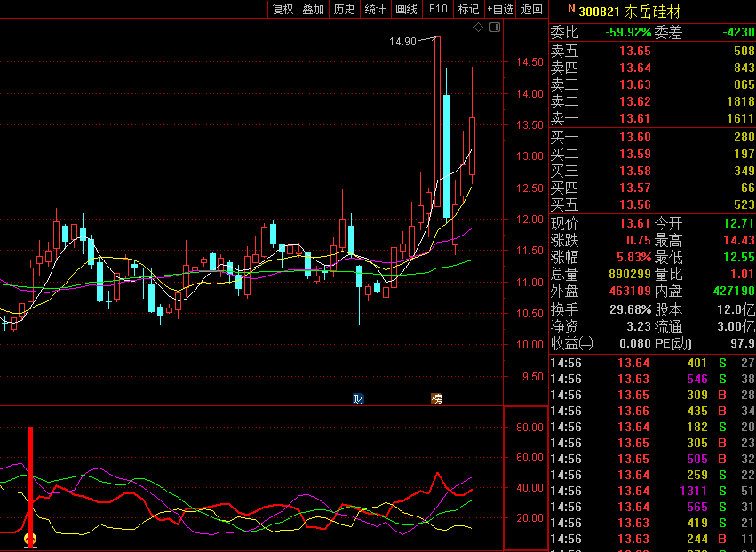
Task: Open the 叠加 overlay option
Action: coord(314,9)
